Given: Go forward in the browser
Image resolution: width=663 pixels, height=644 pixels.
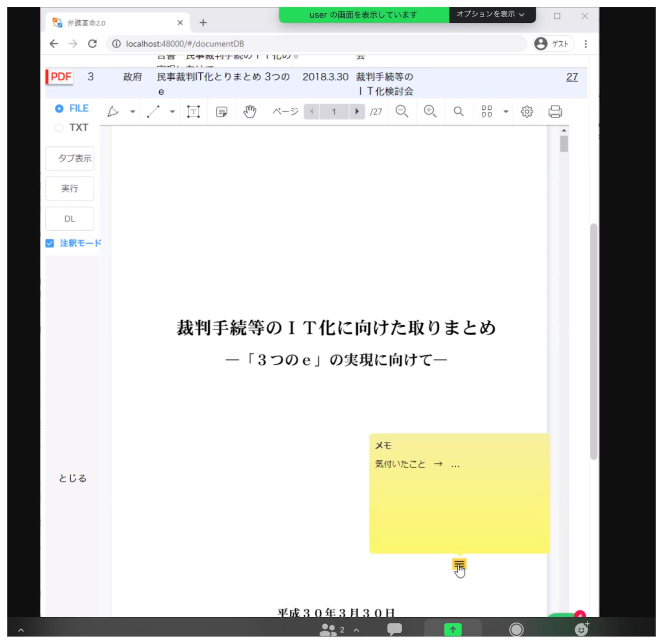Looking at the screenshot, I should [73, 44].
